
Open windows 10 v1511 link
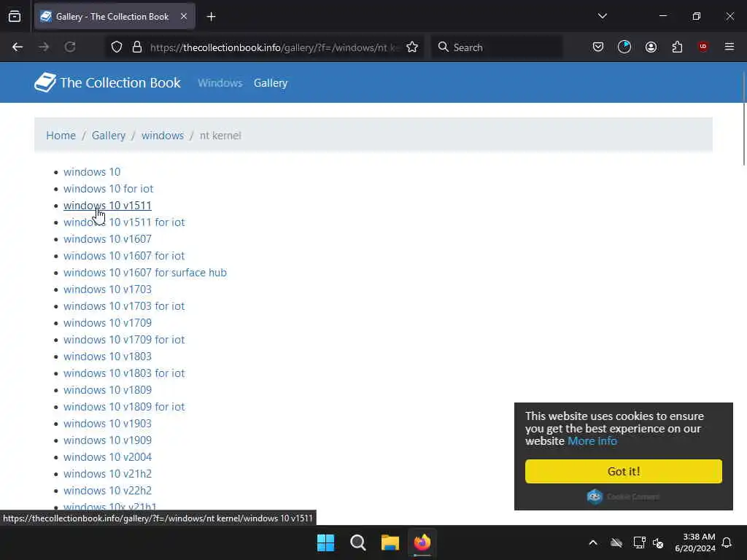point(108,205)
